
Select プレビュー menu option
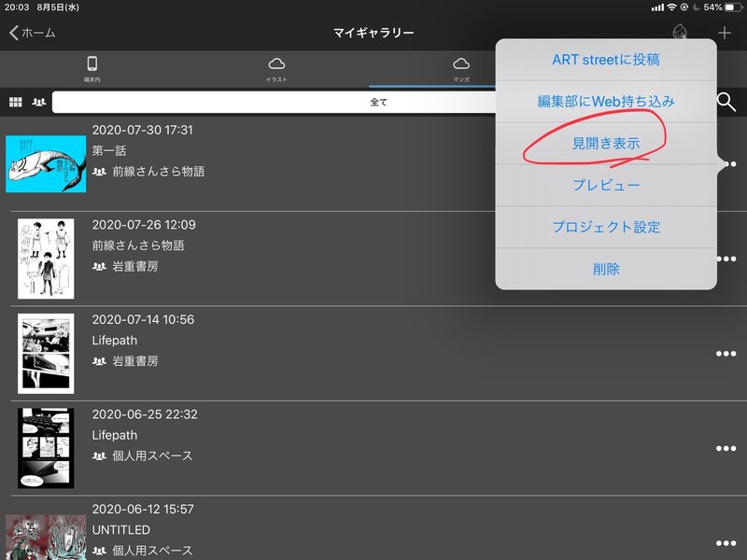coord(606,185)
